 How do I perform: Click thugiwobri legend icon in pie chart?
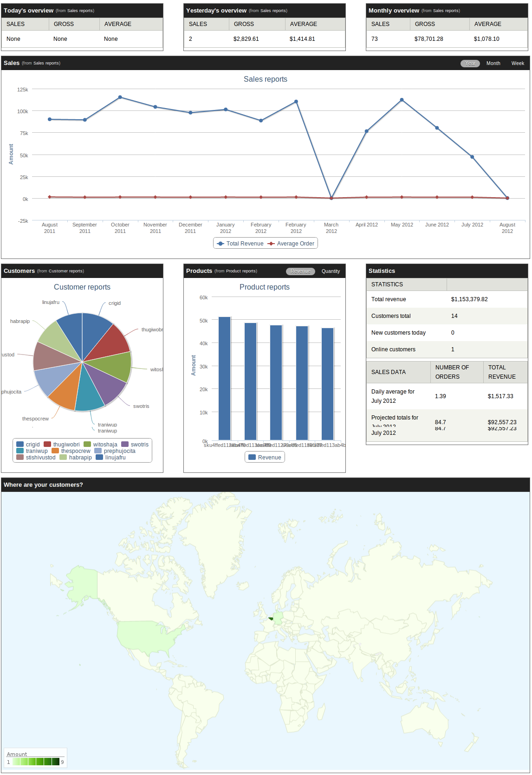47,444
